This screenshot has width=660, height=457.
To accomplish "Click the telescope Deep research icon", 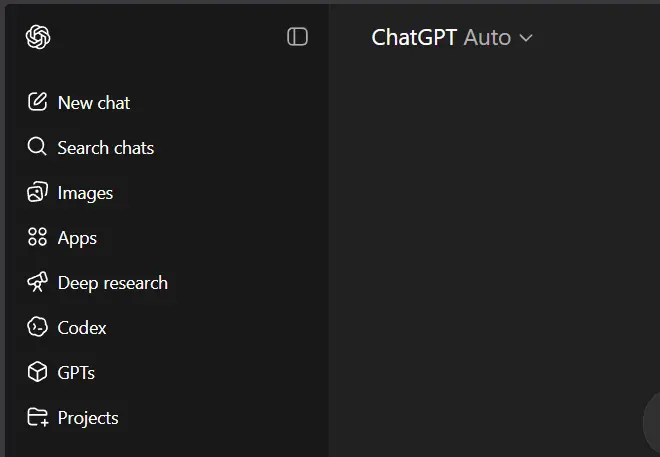I will pyautogui.click(x=37, y=282).
